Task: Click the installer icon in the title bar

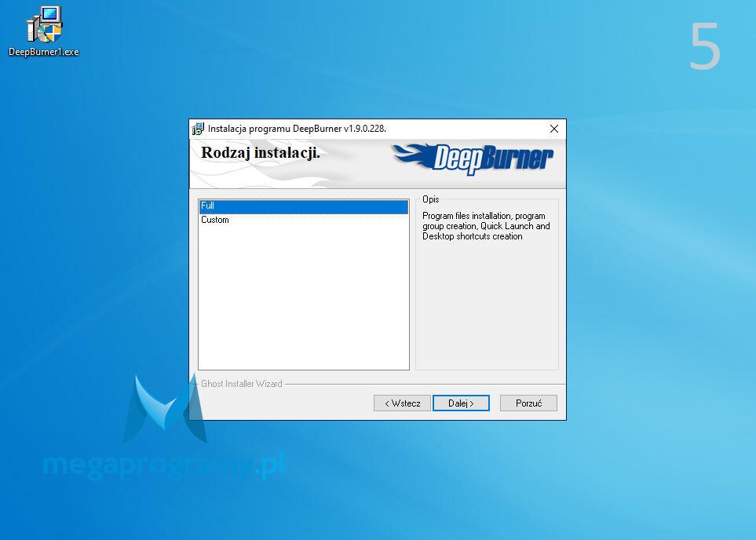Action: pyautogui.click(x=198, y=129)
